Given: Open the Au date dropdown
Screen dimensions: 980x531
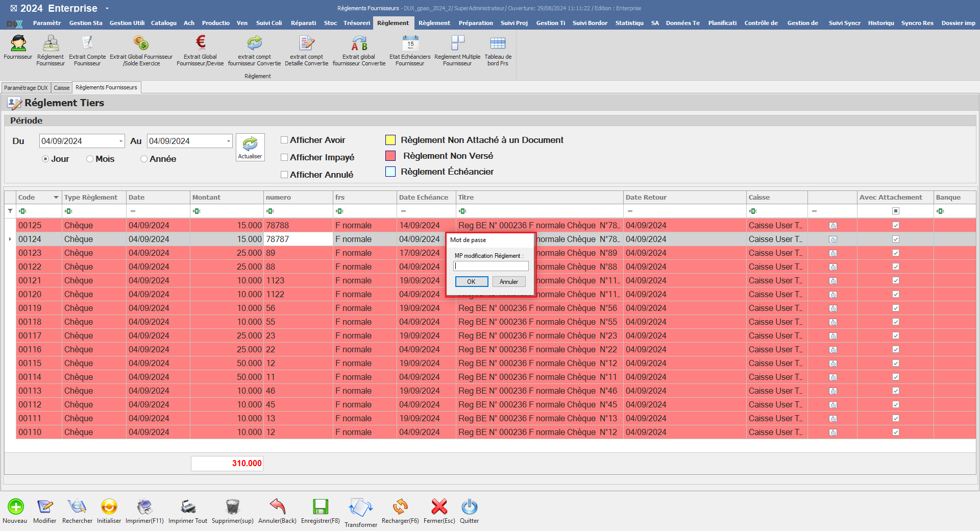Looking at the screenshot, I should (x=228, y=141).
